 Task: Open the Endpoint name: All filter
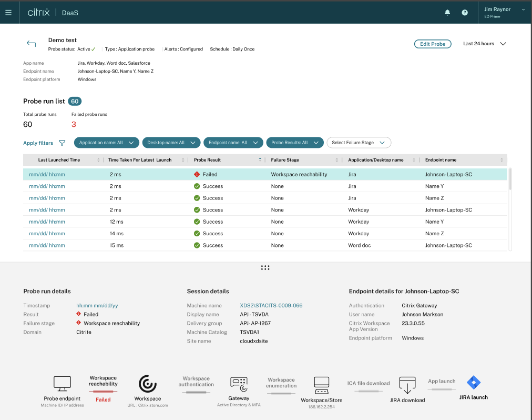click(233, 143)
